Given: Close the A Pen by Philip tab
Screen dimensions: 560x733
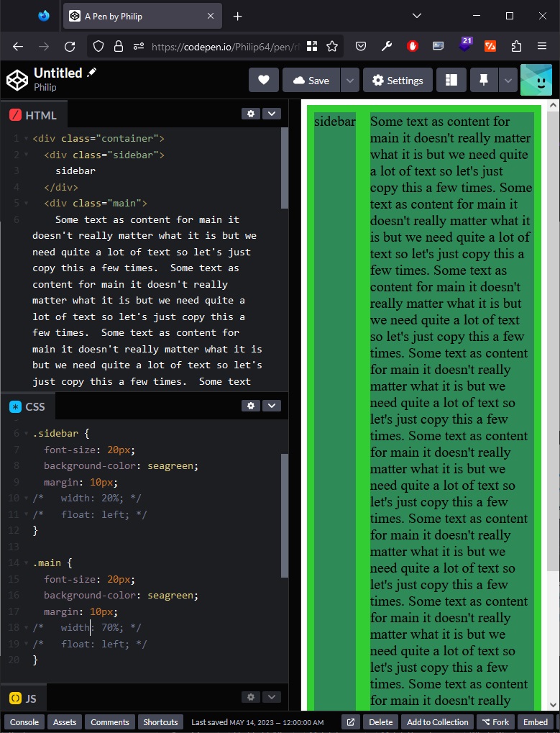Looking at the screenshot, I should (211, 16).
